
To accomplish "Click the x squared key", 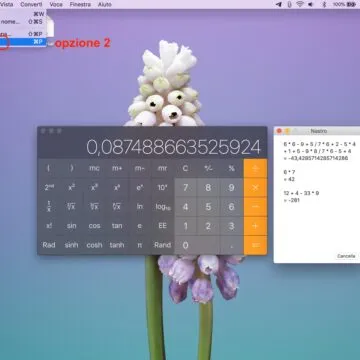I will point(71,188).
